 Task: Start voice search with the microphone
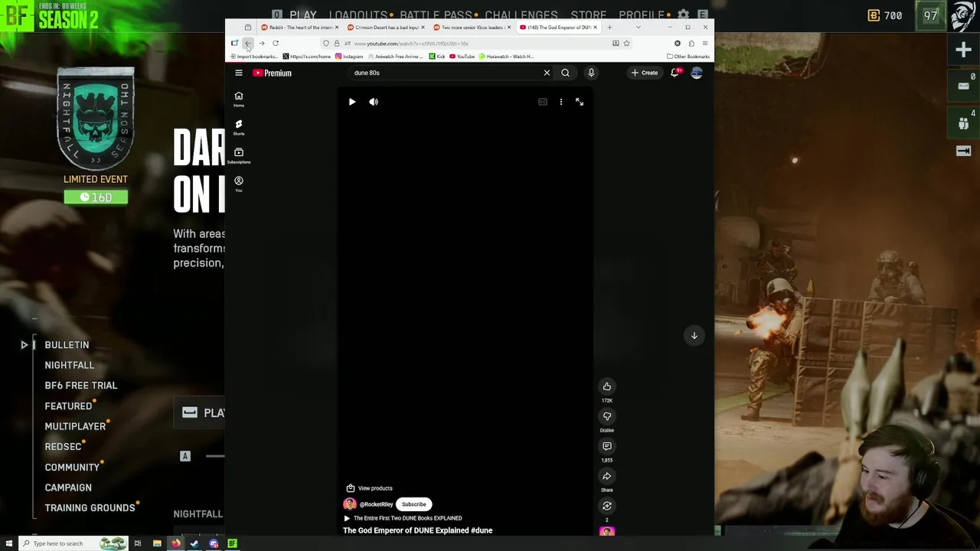[x=591, y=73]
